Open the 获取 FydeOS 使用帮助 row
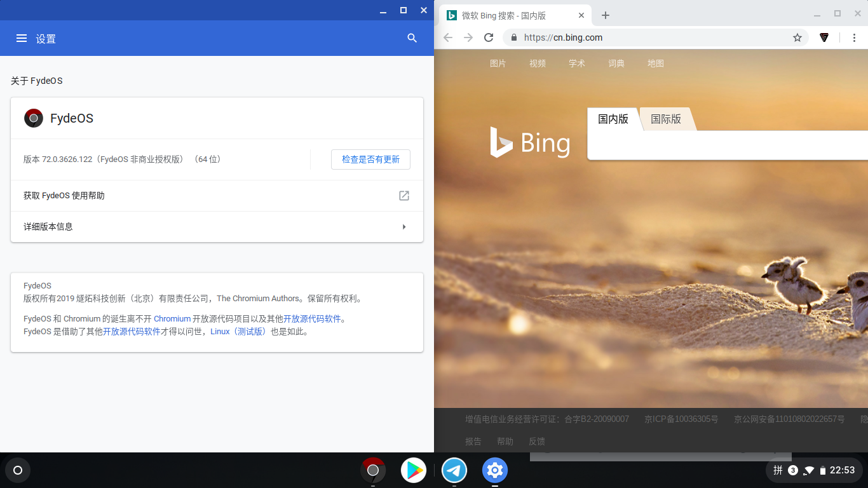Image resolution: width=868 pixels, height=488 pixels. (x=217, y=196)
